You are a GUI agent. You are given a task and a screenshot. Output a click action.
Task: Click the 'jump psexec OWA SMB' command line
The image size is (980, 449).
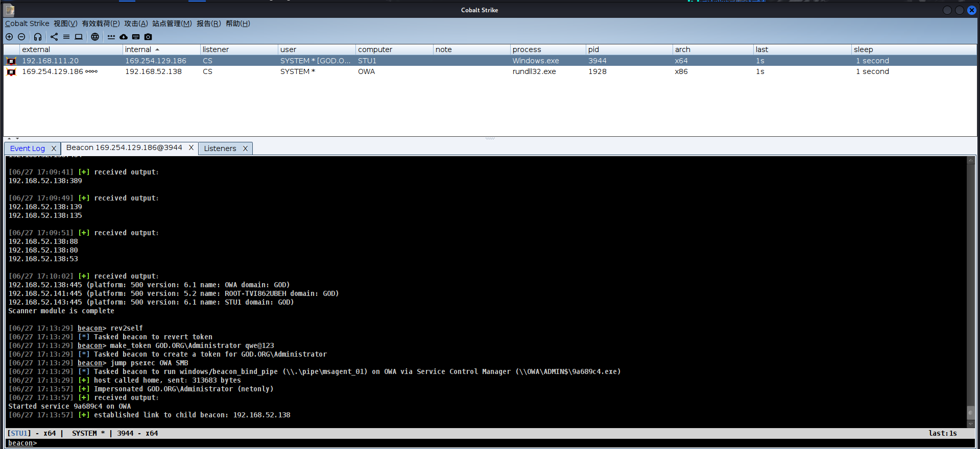[x=98, y=363]
